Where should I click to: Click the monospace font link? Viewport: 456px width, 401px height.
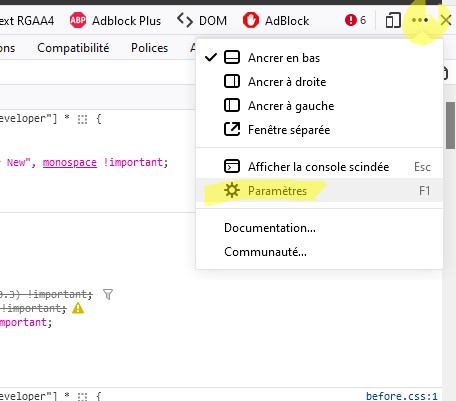[70, 163]
